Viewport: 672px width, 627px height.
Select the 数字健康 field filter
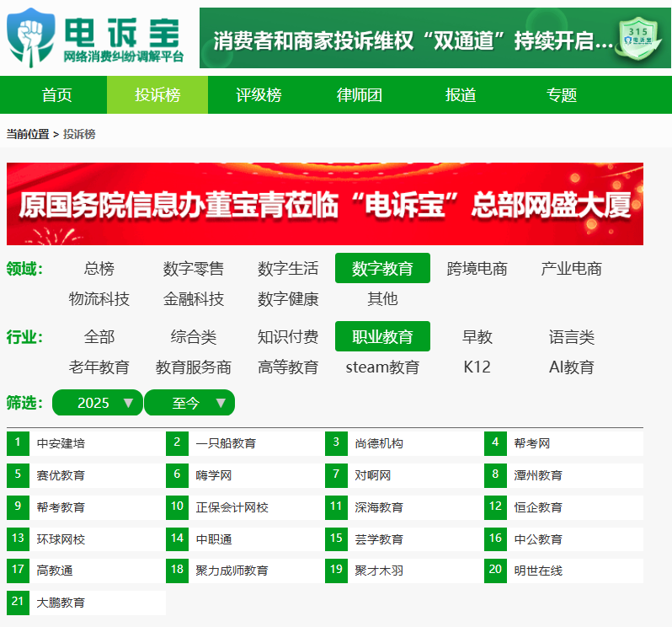coord(288,298)
